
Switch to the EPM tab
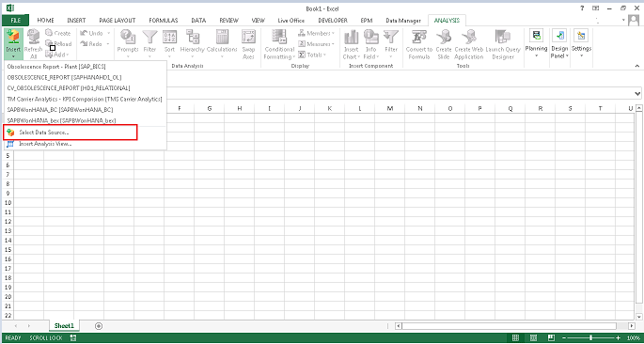[367, 20]
